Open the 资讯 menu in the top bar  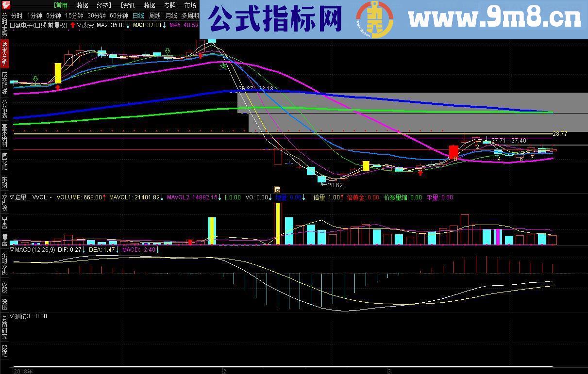(x=127, y=5)
